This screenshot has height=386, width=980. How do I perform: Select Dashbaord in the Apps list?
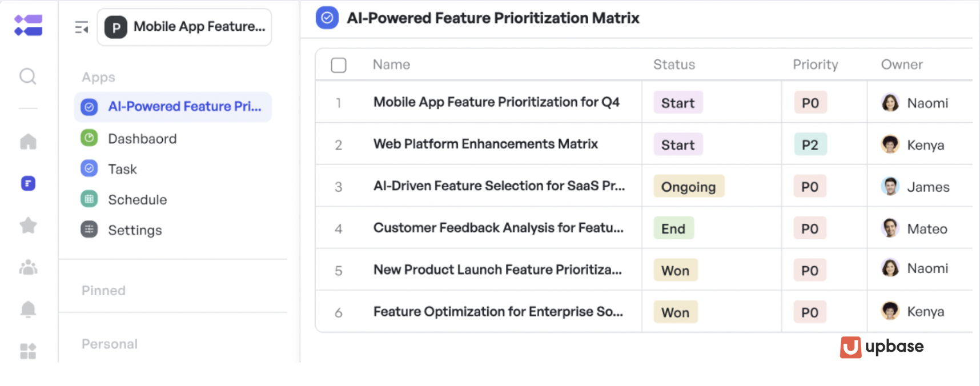click(x=142, y=139)
